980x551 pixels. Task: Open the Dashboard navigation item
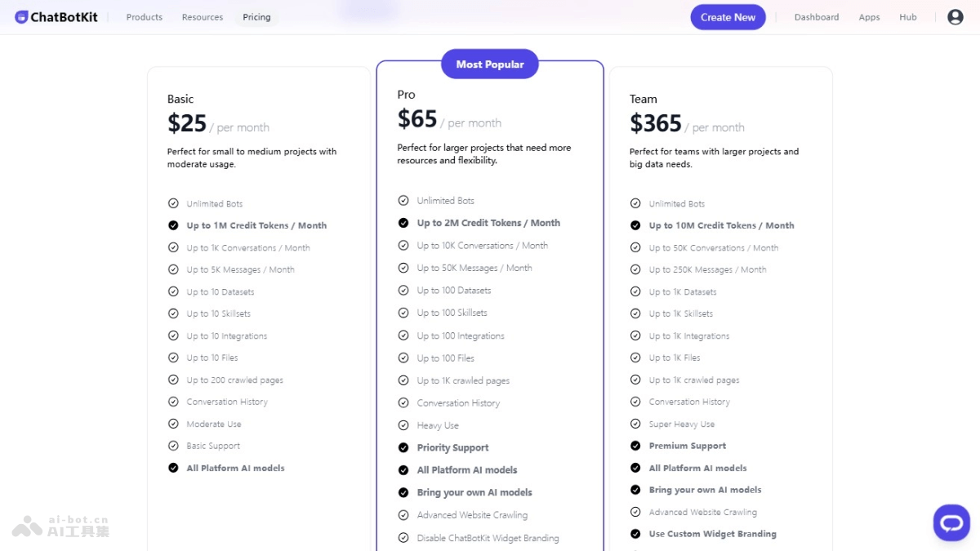[817, 17]
